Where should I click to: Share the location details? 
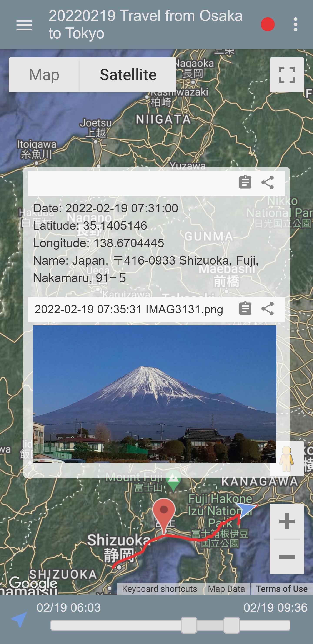pos(268,182)
